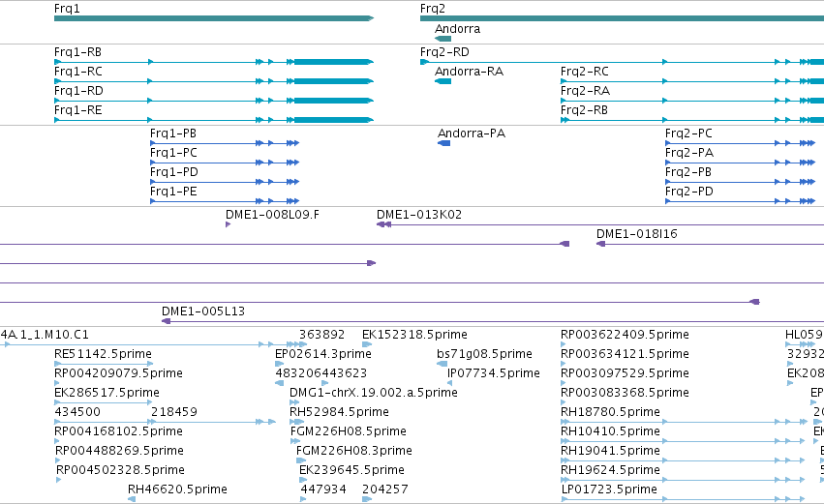Viewport: 824px width, 504px height.
Task: Select the RP003622409.5prime EST label
Action: tap(625, 335)
